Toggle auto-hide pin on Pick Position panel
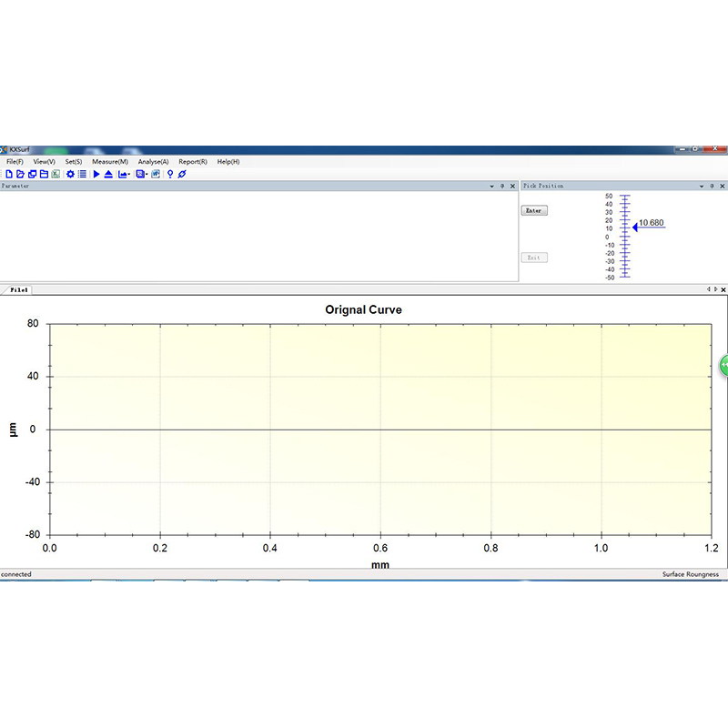This screenshot has width=728, height=728. coord(712,186)
